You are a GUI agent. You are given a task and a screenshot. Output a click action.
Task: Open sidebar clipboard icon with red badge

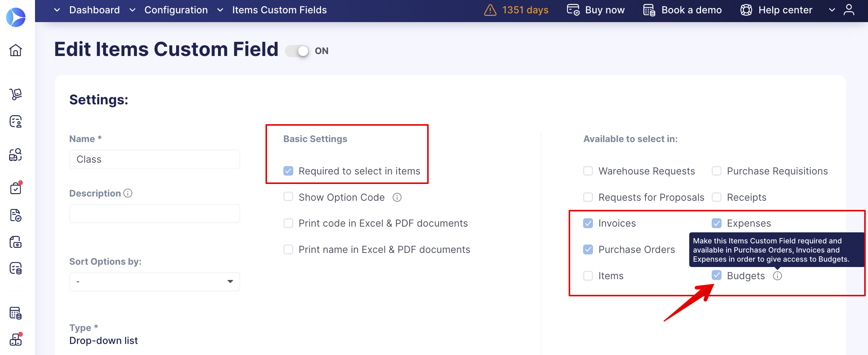16,188
